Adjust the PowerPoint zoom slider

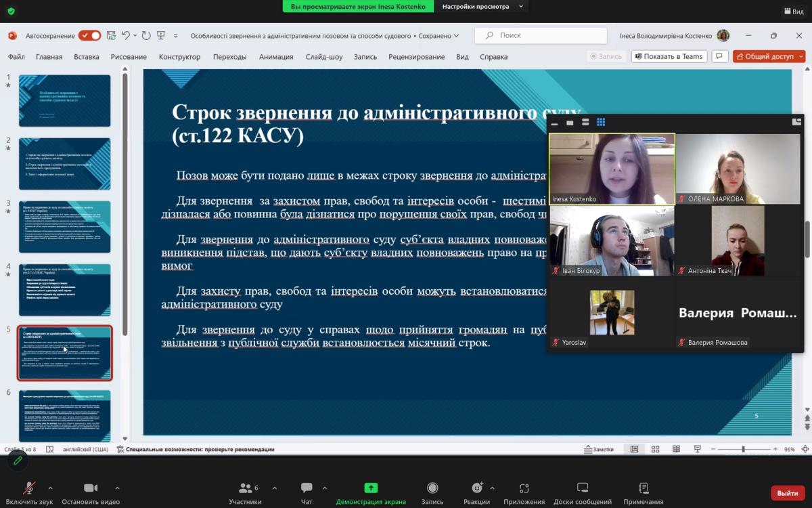[x=743, y=449]
